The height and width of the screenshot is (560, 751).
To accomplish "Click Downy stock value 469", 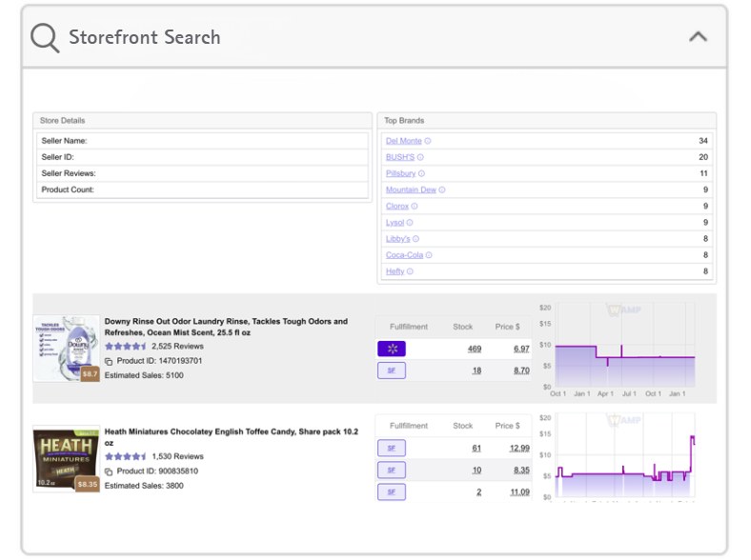I will 475,349.
